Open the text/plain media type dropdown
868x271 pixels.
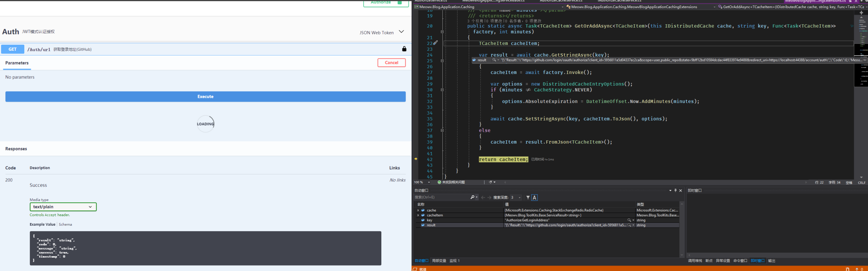(63, 207)
